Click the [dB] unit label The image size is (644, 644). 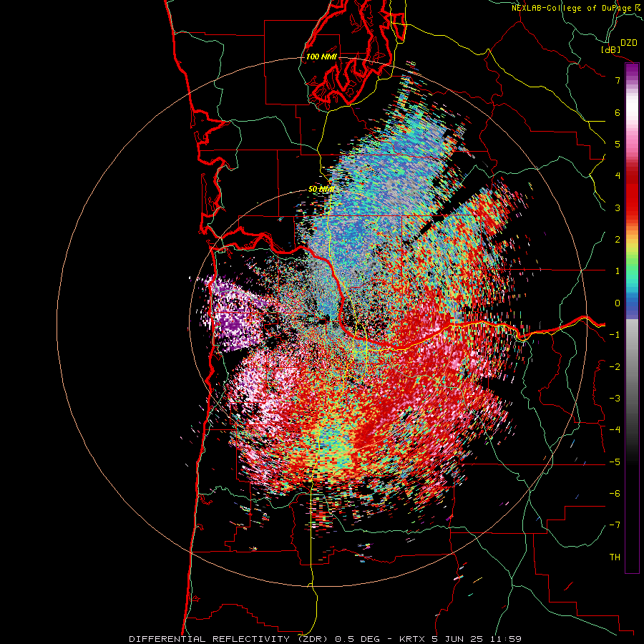pyautogui.click(x=611, y=50)
